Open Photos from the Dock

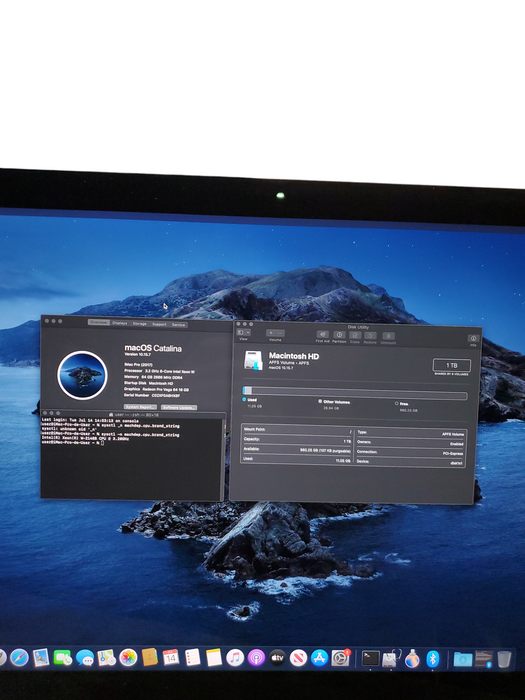pyautogui.click(x=128, y=658)
